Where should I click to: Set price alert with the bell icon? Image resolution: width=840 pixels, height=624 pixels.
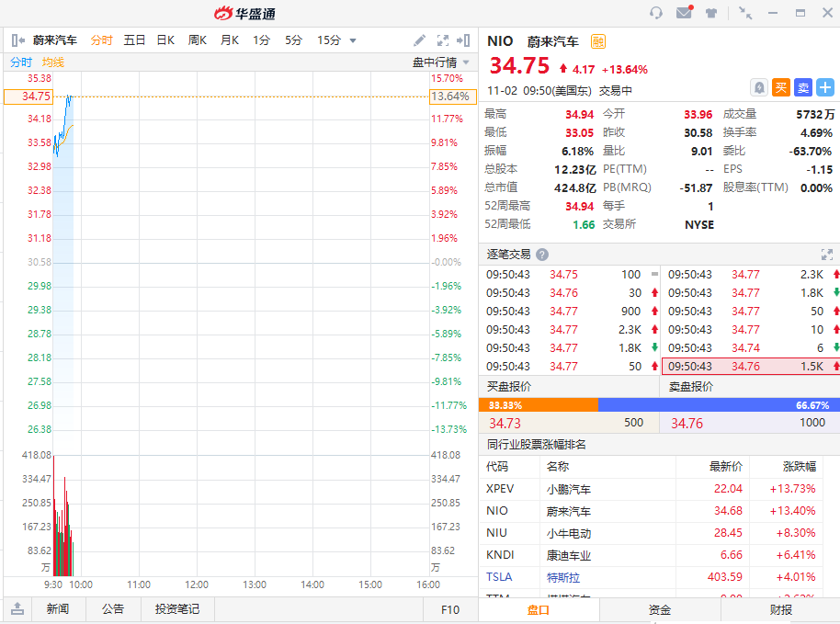[x=759, y=87]
